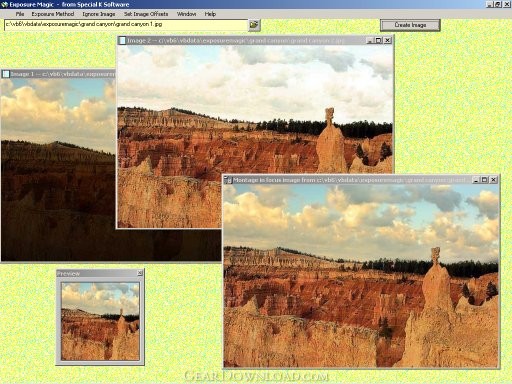
Task: Open the Set Image Offsets menu
Action: click(x=146, y=14)
